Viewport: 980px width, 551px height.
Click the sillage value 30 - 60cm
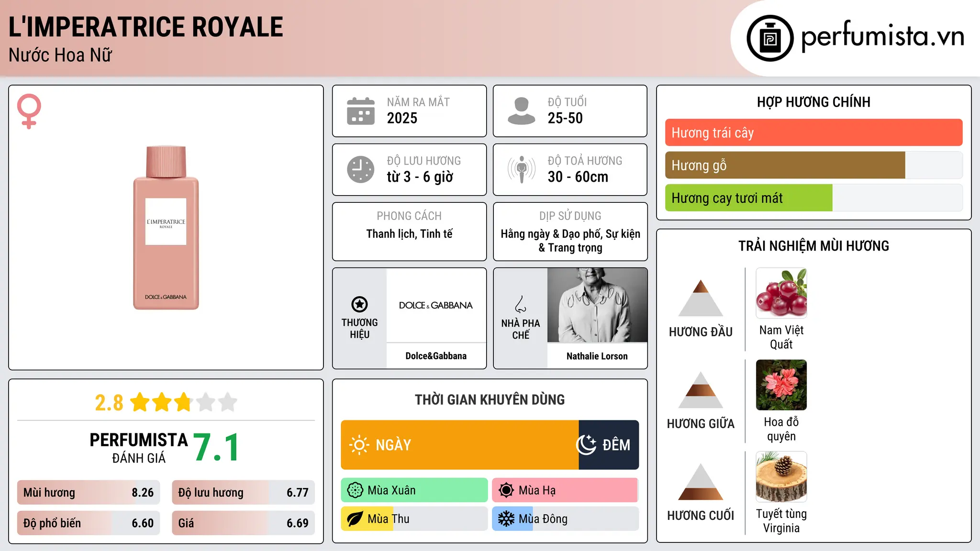coord(578,177)
